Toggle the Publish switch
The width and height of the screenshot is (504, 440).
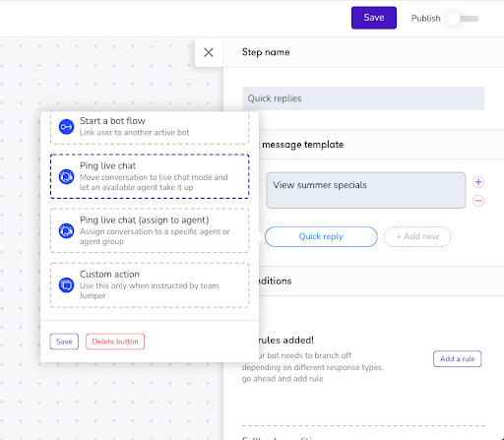tap(464, 19)
